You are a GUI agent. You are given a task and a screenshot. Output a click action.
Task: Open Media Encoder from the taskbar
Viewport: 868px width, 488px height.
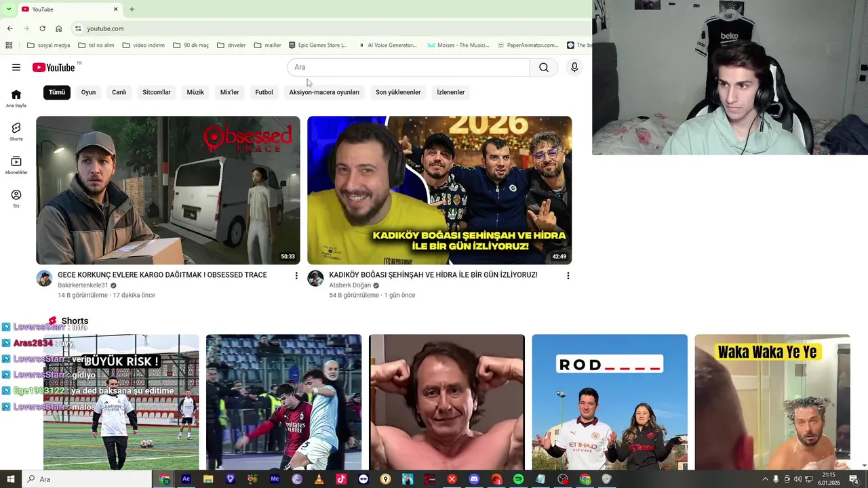tap(275, 479)
